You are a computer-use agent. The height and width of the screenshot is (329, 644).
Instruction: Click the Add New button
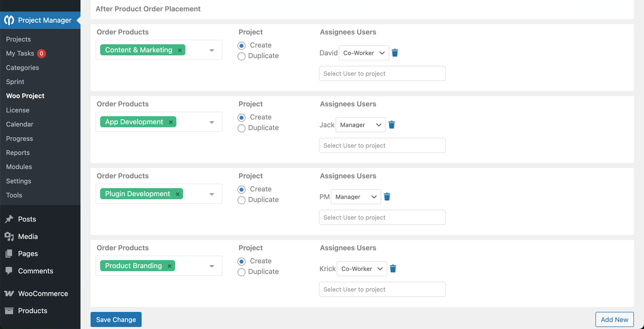point(614,319)
